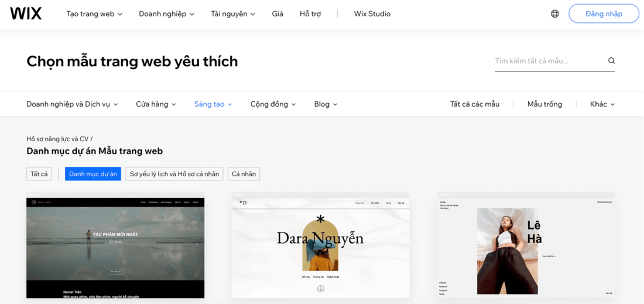Screen dimensions: 644x304
Task: Open the Tài nguyên dropdown
Action: tap(233, 14)
